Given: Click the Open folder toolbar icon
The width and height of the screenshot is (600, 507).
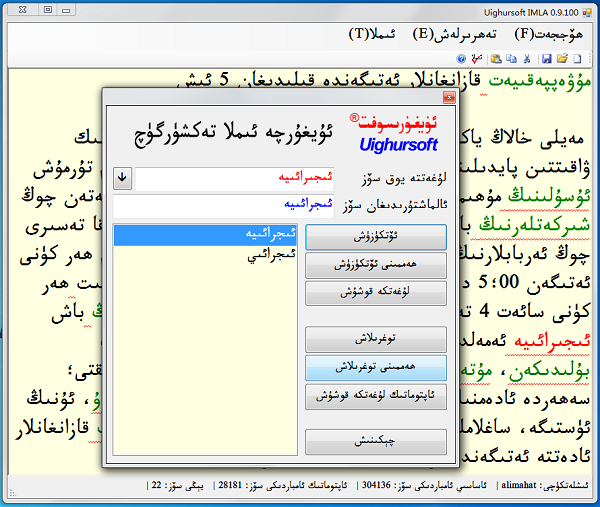Looking at the screenshot, I should click(562, 59).
